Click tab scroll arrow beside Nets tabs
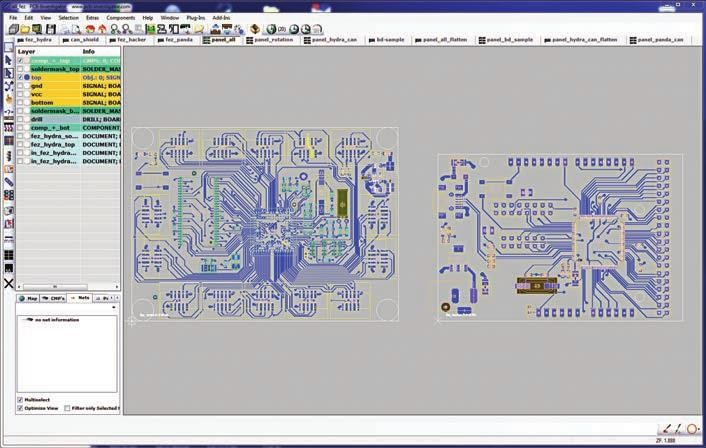 click(117, 298)
